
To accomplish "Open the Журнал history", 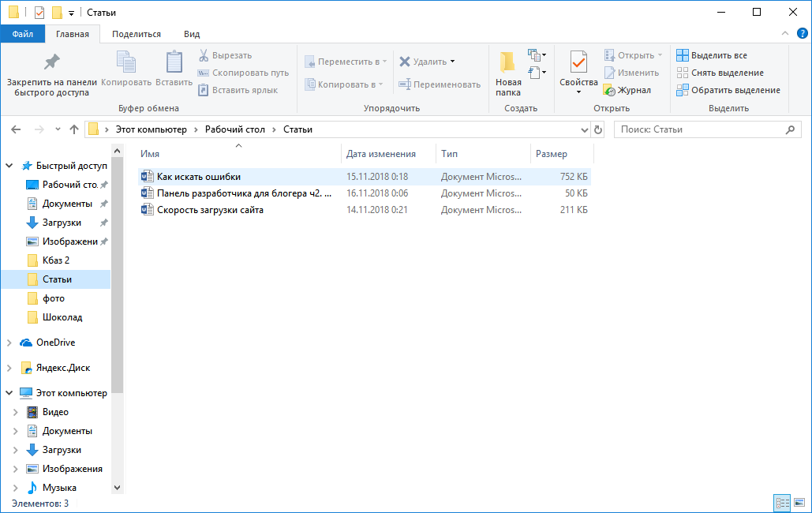I will 627,90.
